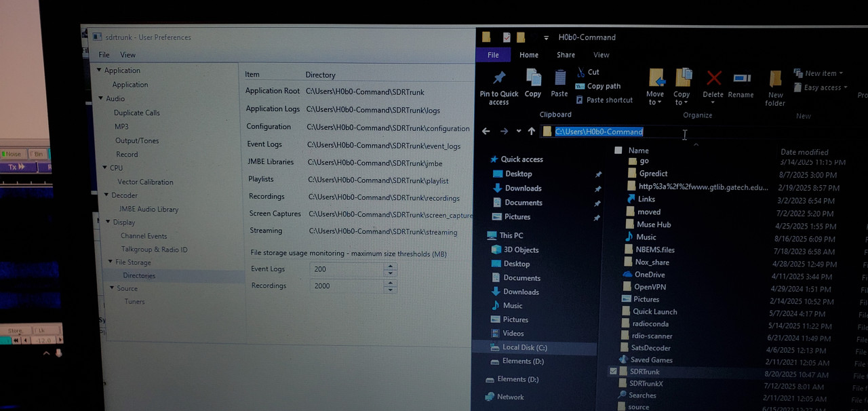Collapse the Display tree node
Viewport: 868px width, 411px height.
coord(108,222)
